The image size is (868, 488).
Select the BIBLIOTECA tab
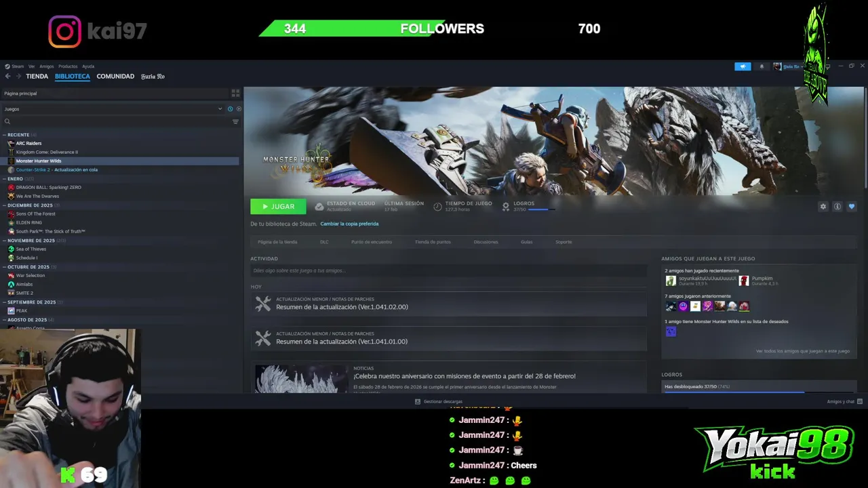(x=73, y=77)
